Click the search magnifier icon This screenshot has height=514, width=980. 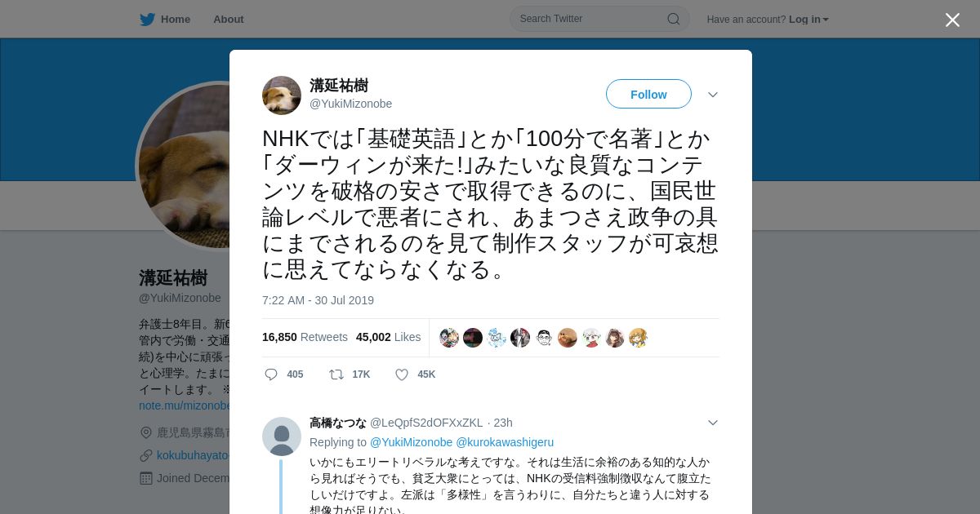point(674,19)
